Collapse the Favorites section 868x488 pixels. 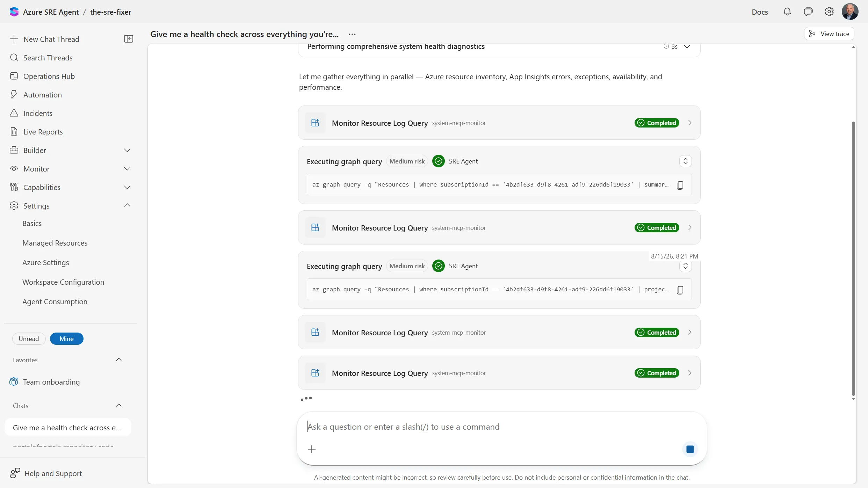click(x=119, y=360)
